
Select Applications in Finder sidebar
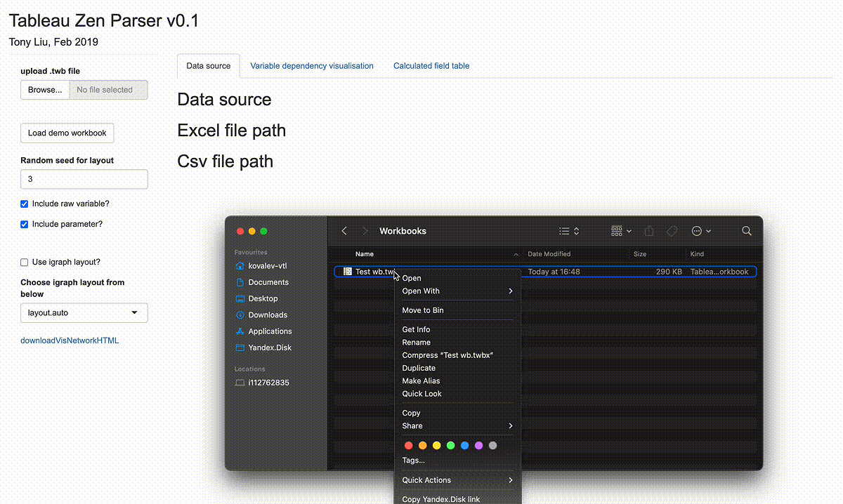tap(269, 331)
